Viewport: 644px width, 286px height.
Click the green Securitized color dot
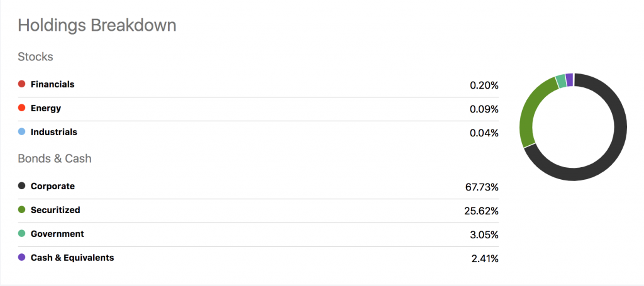pyautogui.click(x=22, y=210)
